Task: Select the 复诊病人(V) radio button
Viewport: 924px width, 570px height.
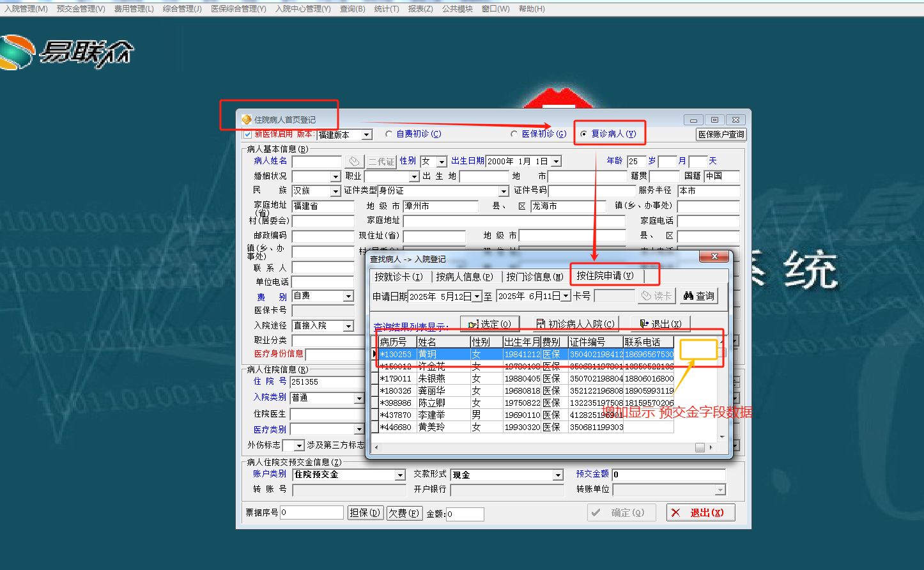Action: point(583,134)
